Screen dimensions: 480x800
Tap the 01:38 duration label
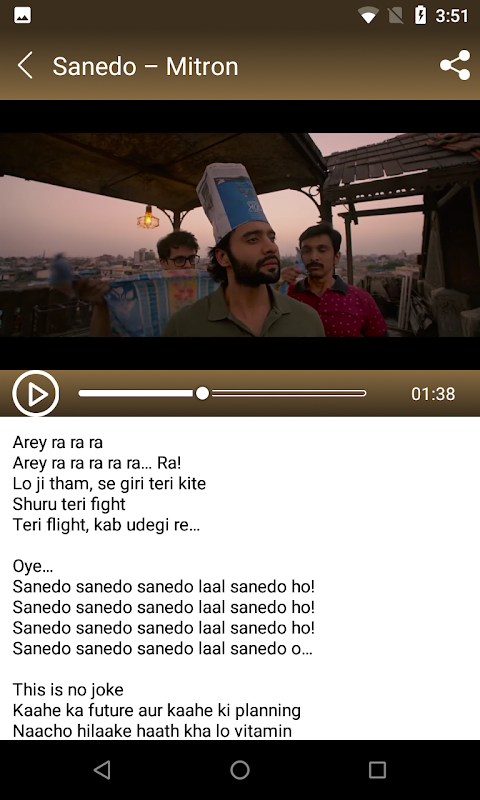433,394
